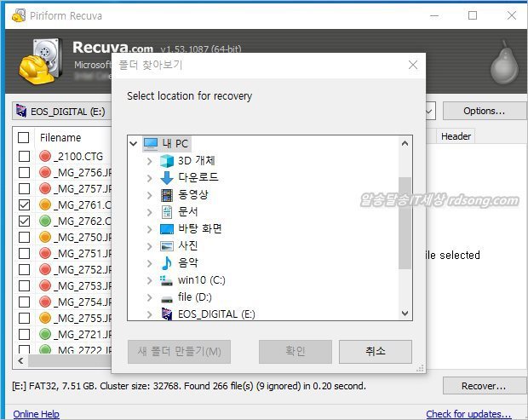Uncheck the _MG_2761 file checkbox

pyautogui.click(x=24, y=204)
